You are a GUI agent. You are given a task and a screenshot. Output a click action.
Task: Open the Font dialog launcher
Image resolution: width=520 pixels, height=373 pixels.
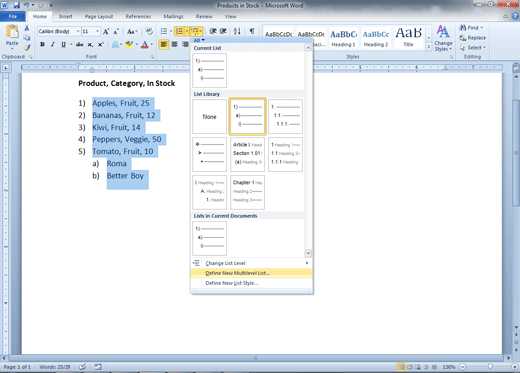click(x=152, y=57)
